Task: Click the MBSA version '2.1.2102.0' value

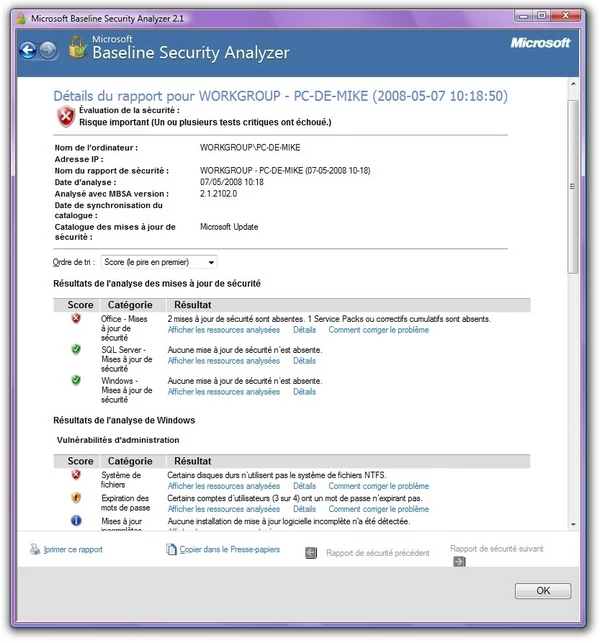Action: pyautogui.click(x=219, y=194)
